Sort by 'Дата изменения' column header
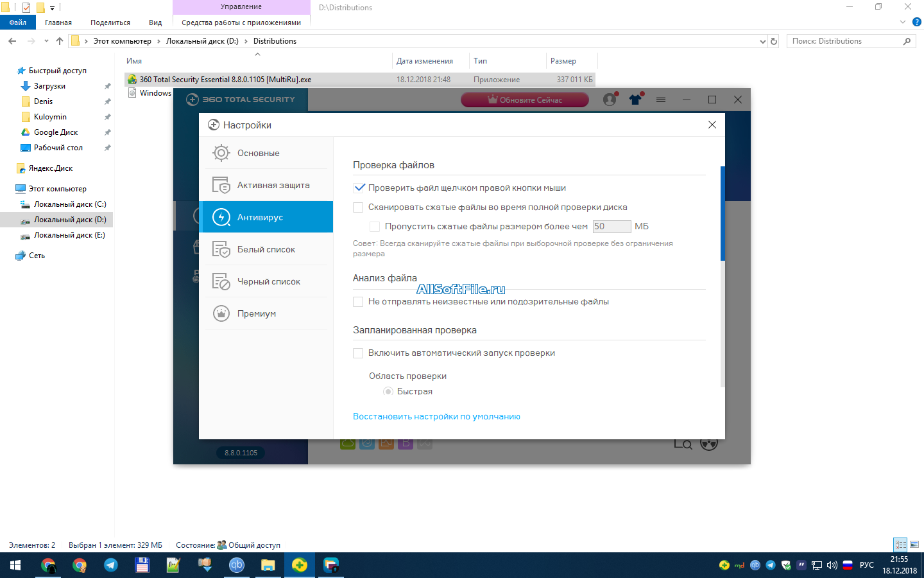This screenshot has width=924, height=578. tap(424, 61)
